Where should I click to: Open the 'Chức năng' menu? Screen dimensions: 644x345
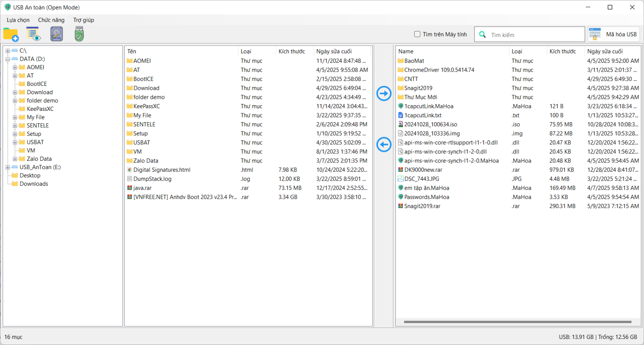tap(51, 20)
